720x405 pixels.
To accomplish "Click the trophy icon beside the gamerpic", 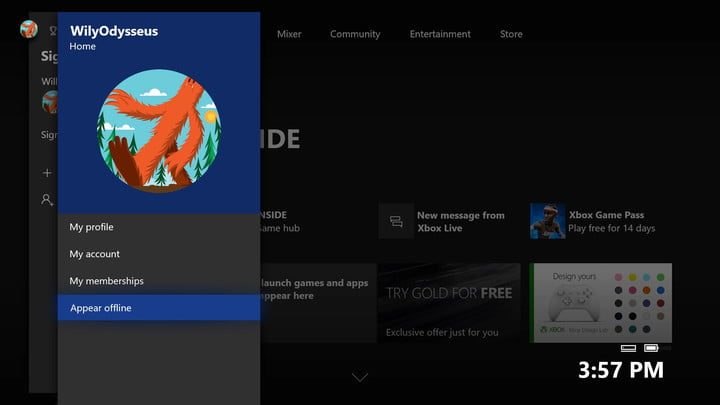I will pyautogui.click(x=52, y=30).
